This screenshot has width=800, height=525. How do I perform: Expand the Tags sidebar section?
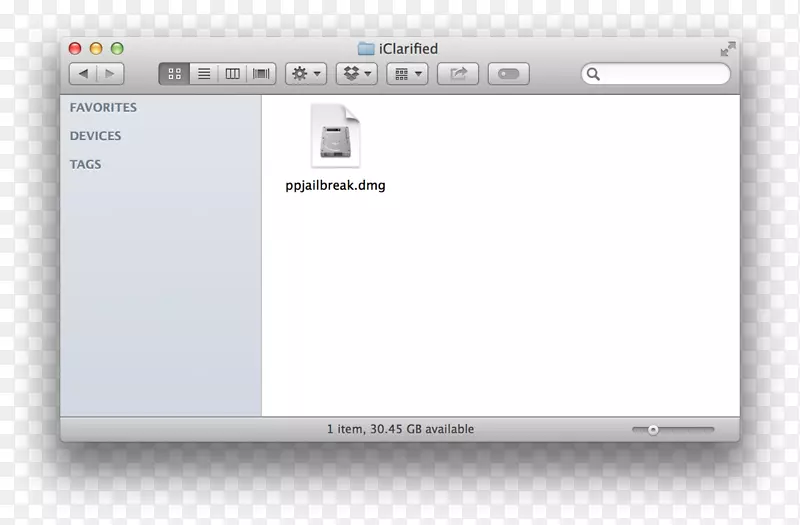(85, 164)
